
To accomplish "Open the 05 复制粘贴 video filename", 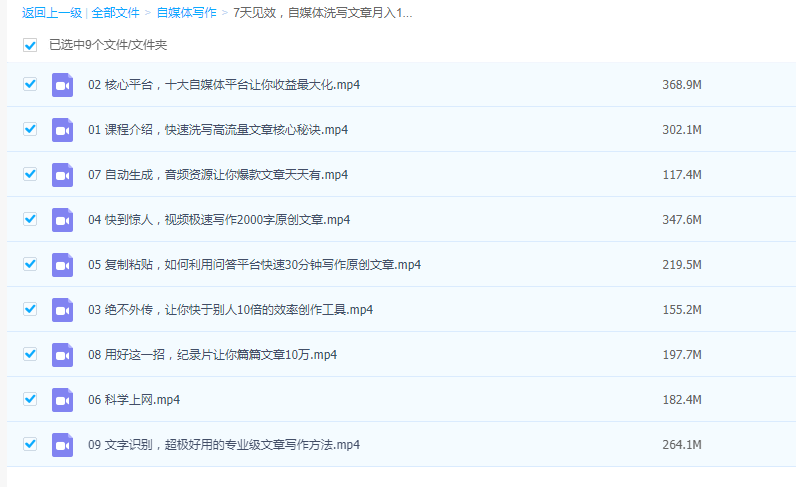I will click(x=254, y=265).
